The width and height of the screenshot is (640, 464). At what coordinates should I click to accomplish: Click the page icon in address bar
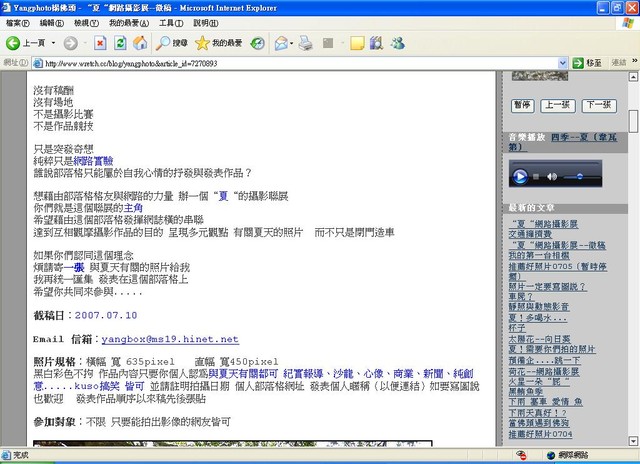(38, 63)
